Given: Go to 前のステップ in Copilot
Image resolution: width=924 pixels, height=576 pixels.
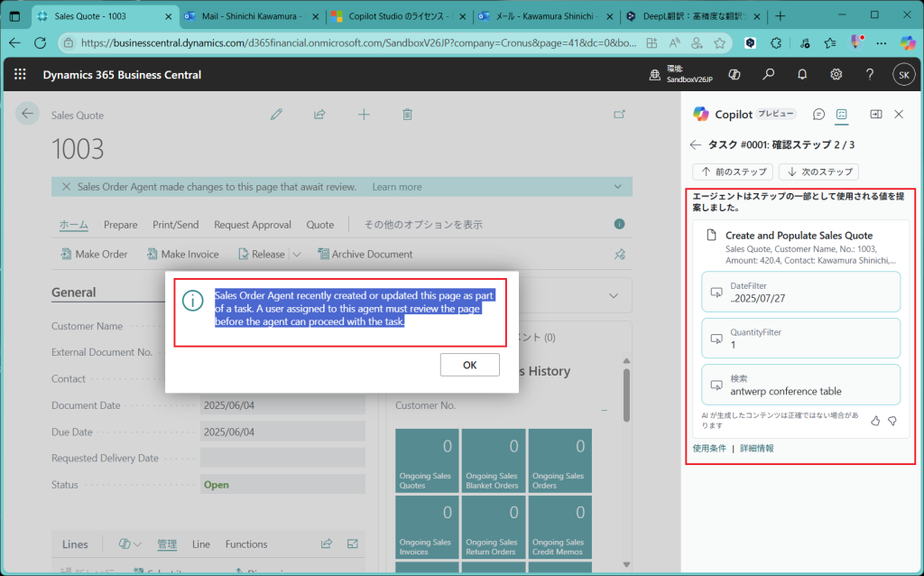Looking at the screenshot, I should (x=733, y=172).
